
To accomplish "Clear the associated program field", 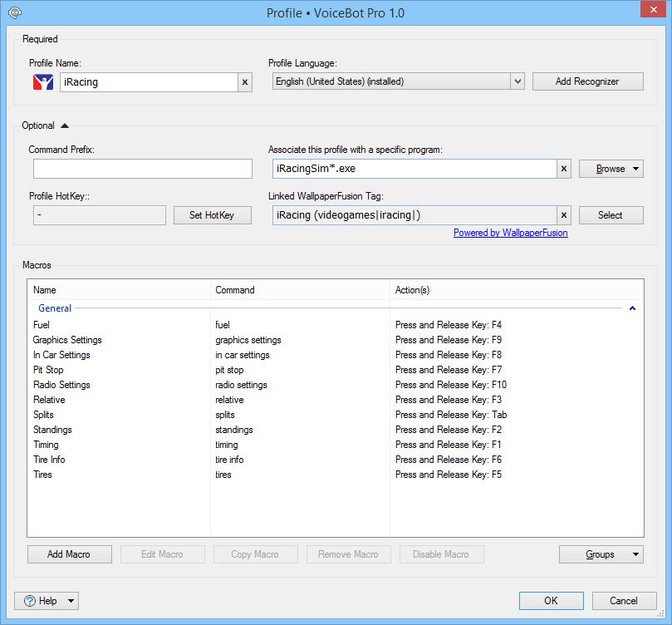I will coord(563,169).
